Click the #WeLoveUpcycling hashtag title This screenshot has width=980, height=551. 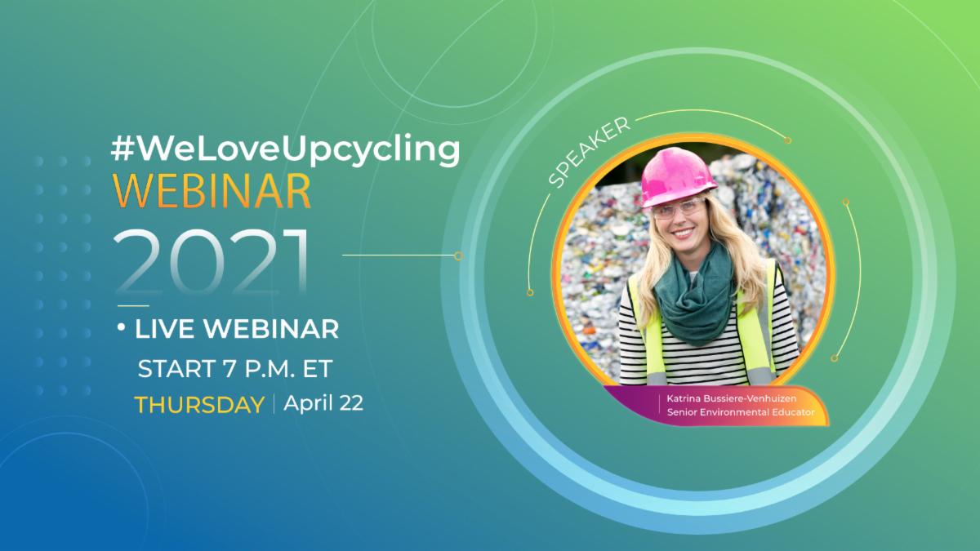286,151
